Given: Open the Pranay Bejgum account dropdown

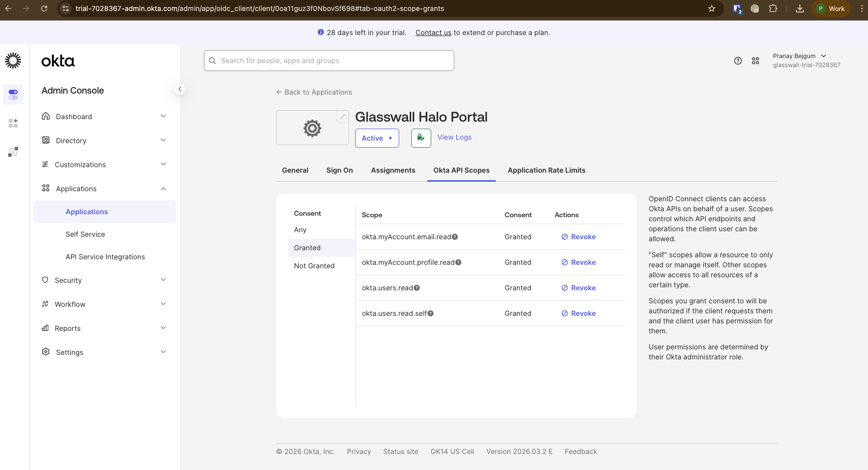Looking at the screenshot, I should tap(799, 56).
